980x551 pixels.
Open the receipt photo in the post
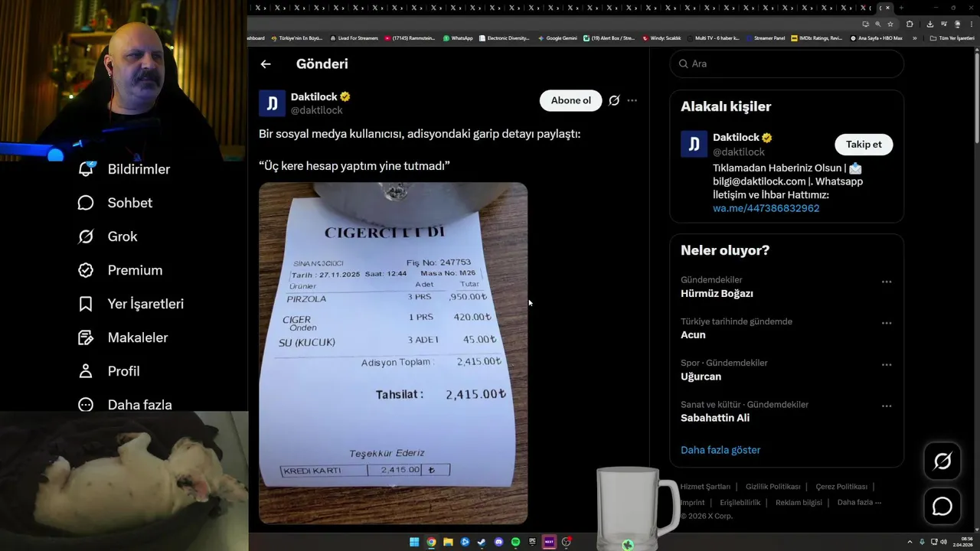pos(393,353)
